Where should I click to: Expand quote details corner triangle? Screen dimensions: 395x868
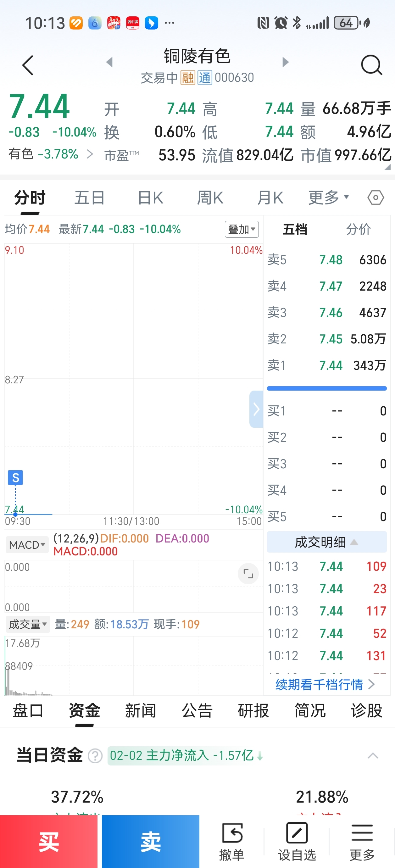click(x=387, y=167)
